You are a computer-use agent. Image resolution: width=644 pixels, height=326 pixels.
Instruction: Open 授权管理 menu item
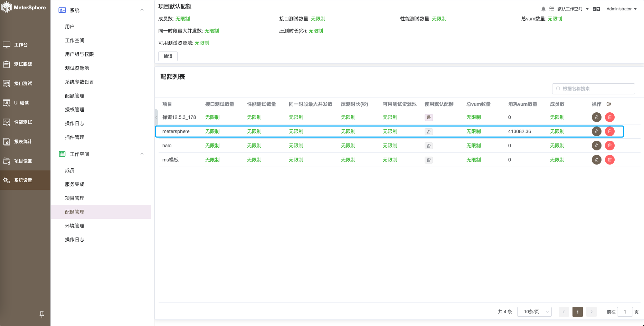pyautogui.click(x=101, y=110)
